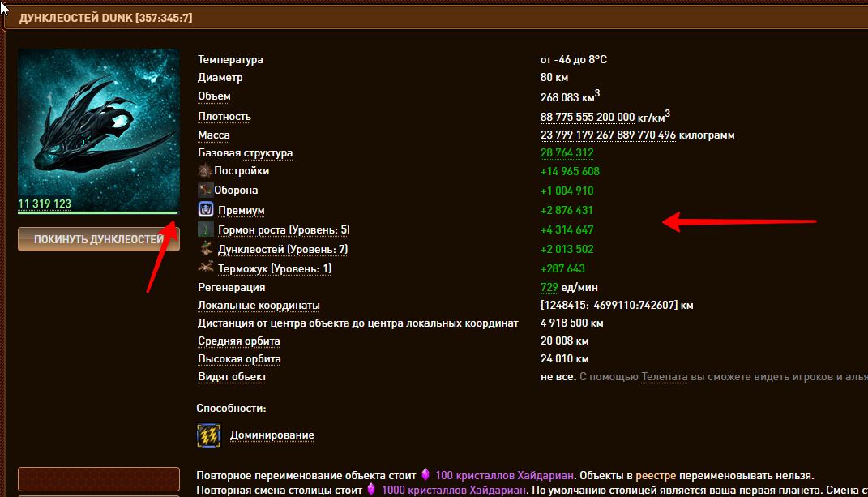Click the Терможук level 1 icon
This screenshot has width=868, height=497.
coord(206,268)
